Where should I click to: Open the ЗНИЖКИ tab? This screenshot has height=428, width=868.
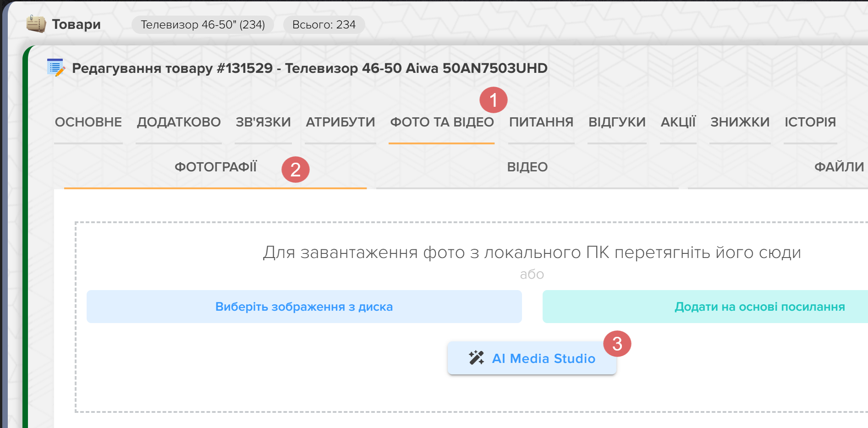tap(740, 122)
